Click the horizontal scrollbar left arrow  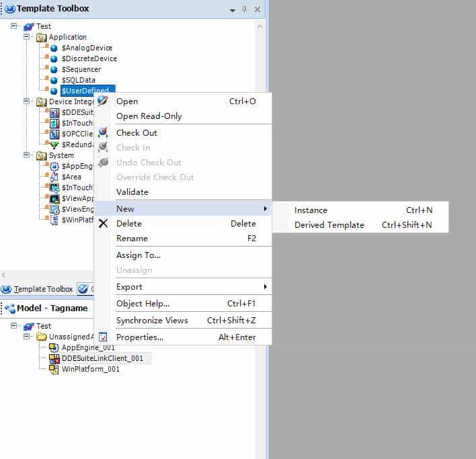3,275
